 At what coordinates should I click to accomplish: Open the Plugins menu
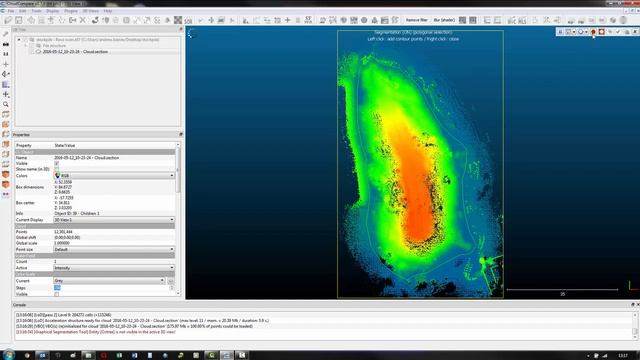pyautogui.click(x=71, y=11)
